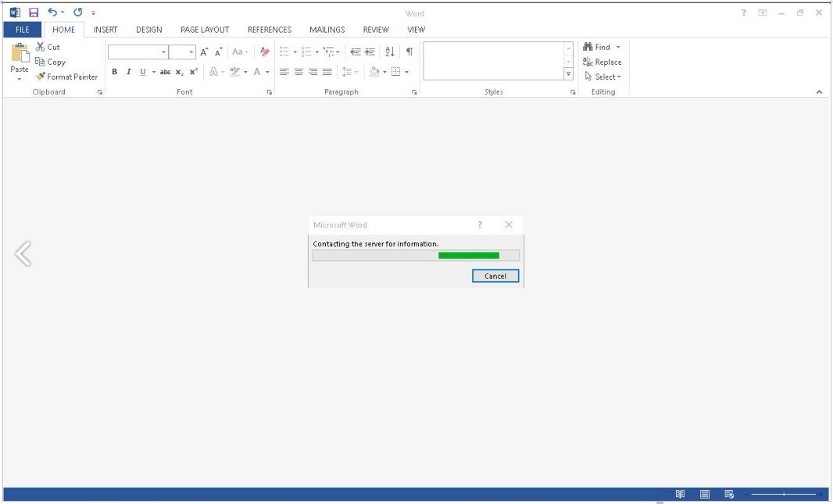Open the line spacing dropdown
Screen dimensions: 833x504
pos(352,71)
